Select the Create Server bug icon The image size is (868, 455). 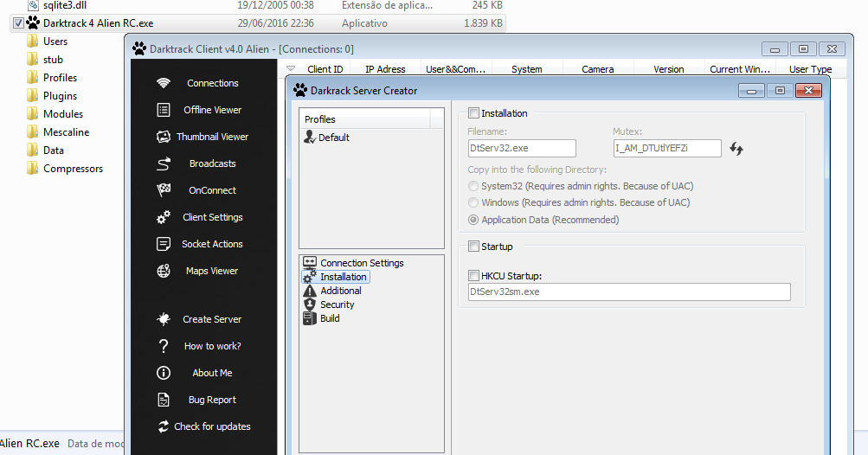click(x=164, y=319)
